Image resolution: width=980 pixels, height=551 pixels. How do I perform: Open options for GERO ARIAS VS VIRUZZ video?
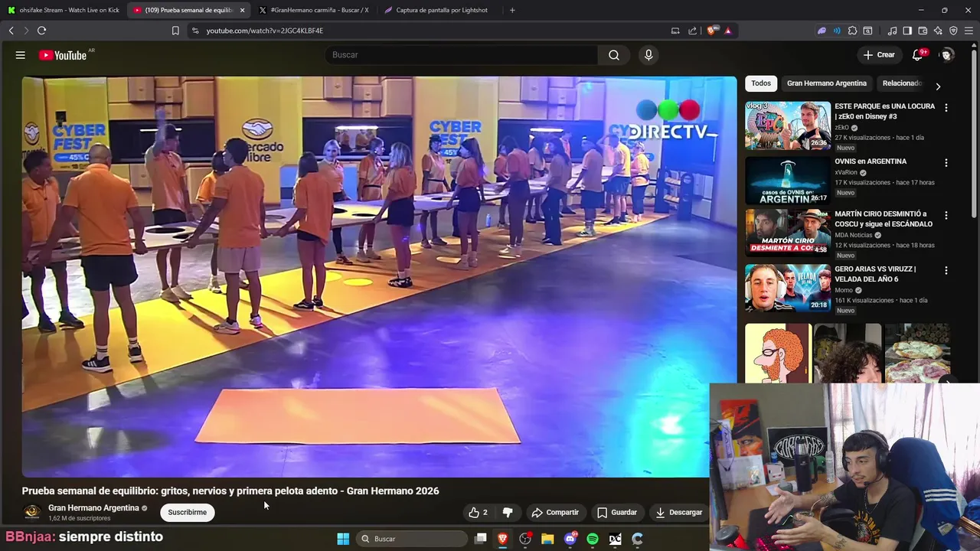pyautogui.click(x=946, y=271)
